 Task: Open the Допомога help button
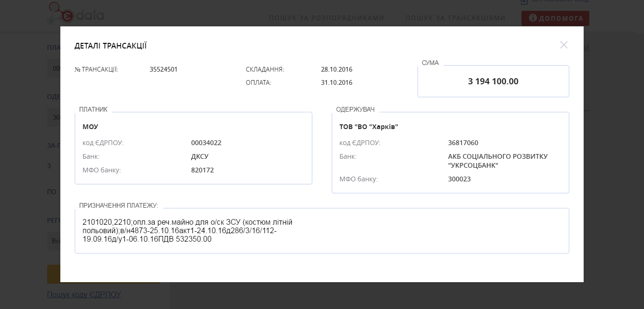[555, 18]
